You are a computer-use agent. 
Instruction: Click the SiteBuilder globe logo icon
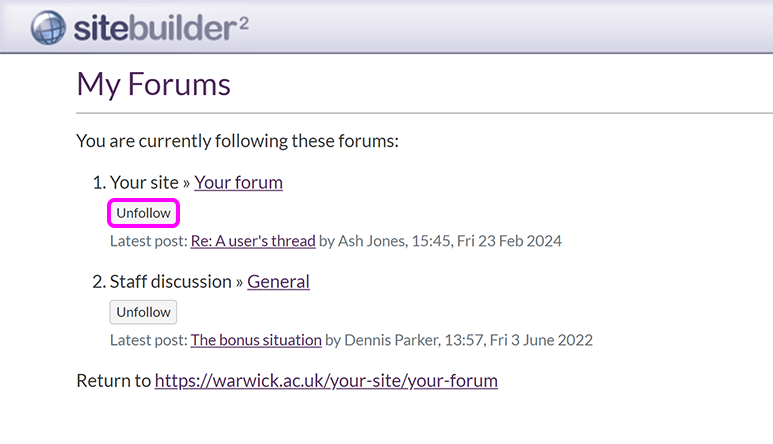49,27
